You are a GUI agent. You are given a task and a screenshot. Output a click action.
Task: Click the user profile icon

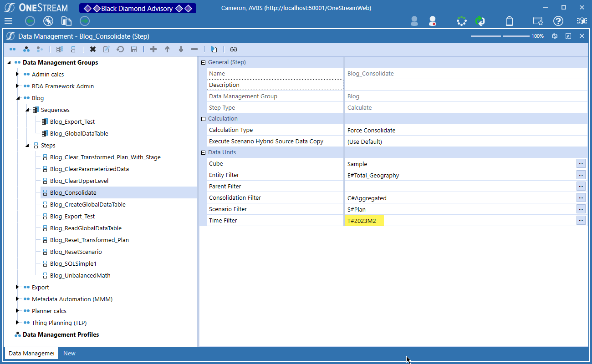coord(414,21)
